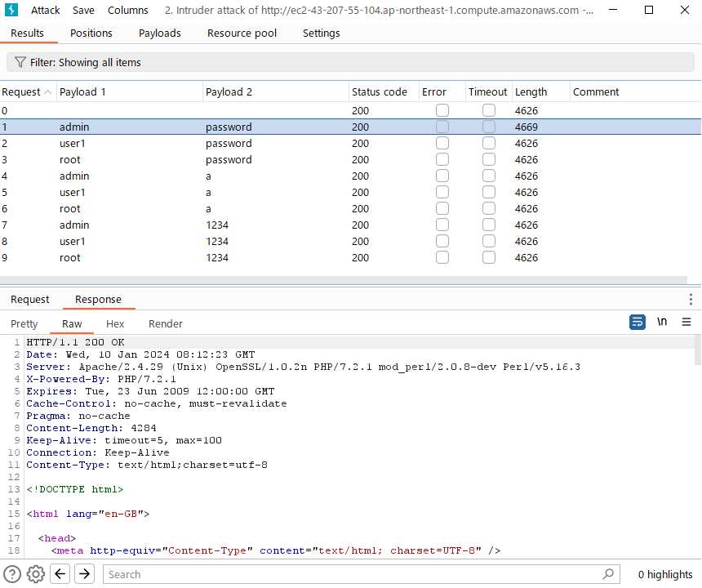
Task: Select request 9 root 1234 row
Action: (350, 257)
